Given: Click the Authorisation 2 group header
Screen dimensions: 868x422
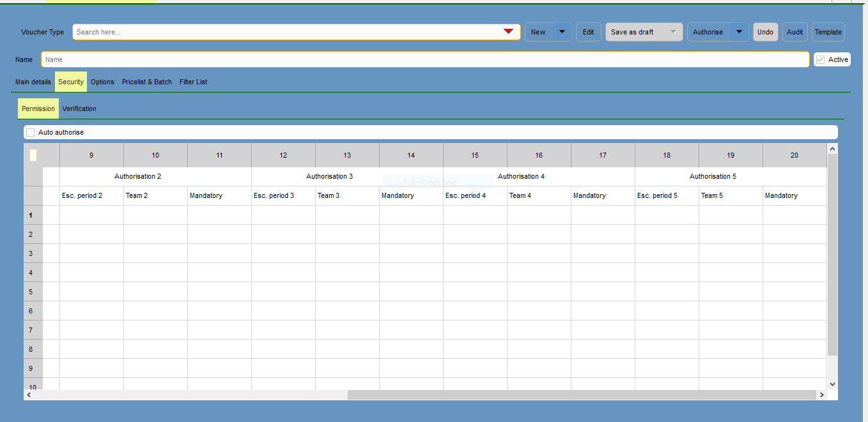Looking at the screenshot, I should click(x=155, y=176).
